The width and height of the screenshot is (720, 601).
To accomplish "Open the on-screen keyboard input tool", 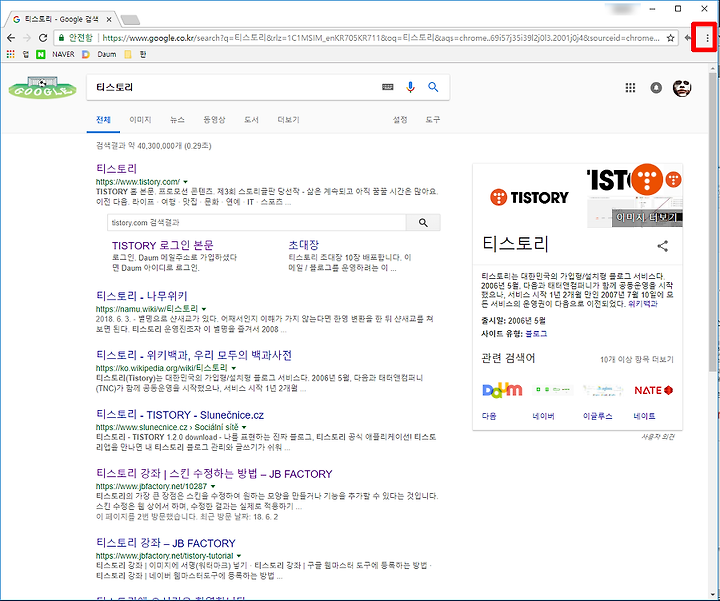I will [x=388, y=87].
